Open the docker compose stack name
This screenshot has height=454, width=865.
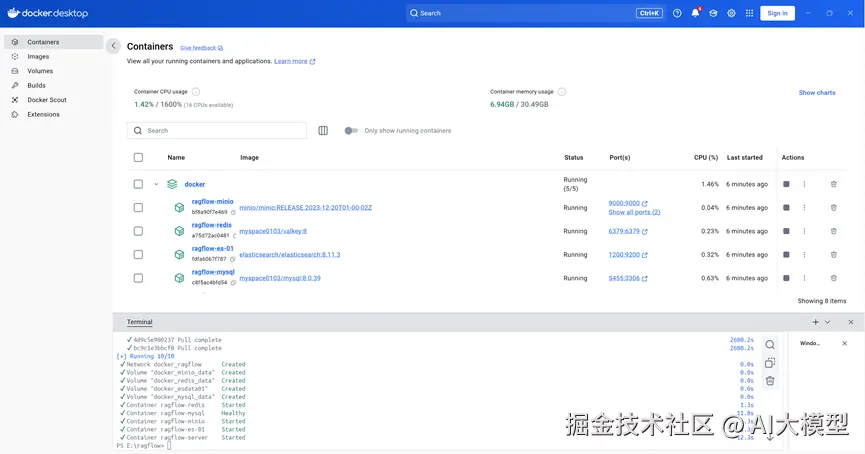[x=195, y=184]
